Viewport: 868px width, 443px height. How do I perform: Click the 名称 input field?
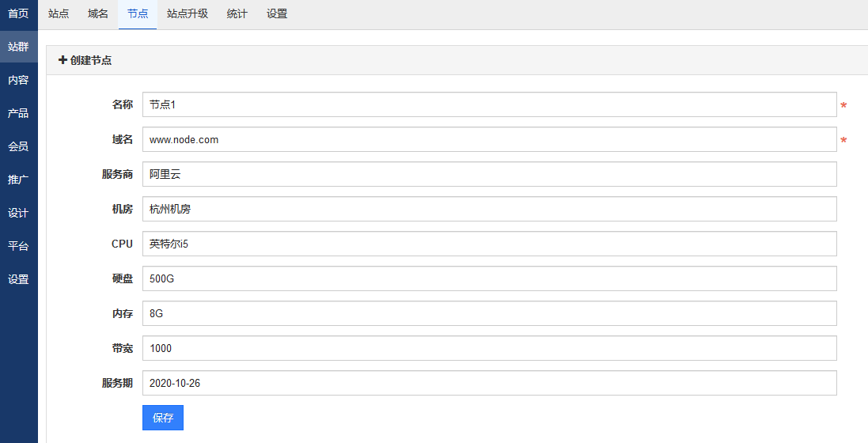tap(489, 104)
